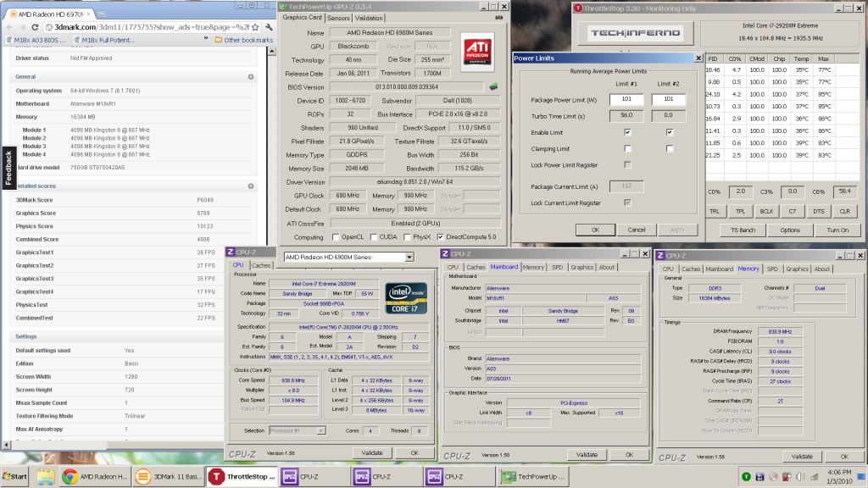Open the Other bookmarks folder
The image size is (868, 488).
[243, 40]
